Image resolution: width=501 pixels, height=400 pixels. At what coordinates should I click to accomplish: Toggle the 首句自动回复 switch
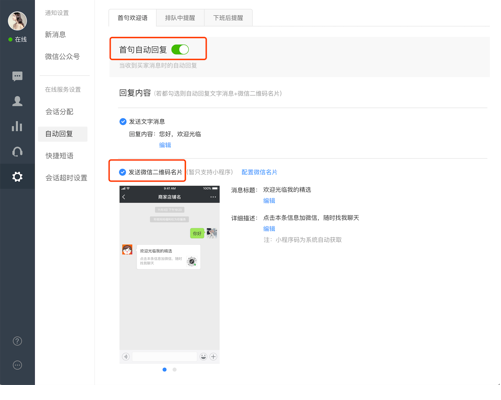pyautogui.click(x=180, y=50)
